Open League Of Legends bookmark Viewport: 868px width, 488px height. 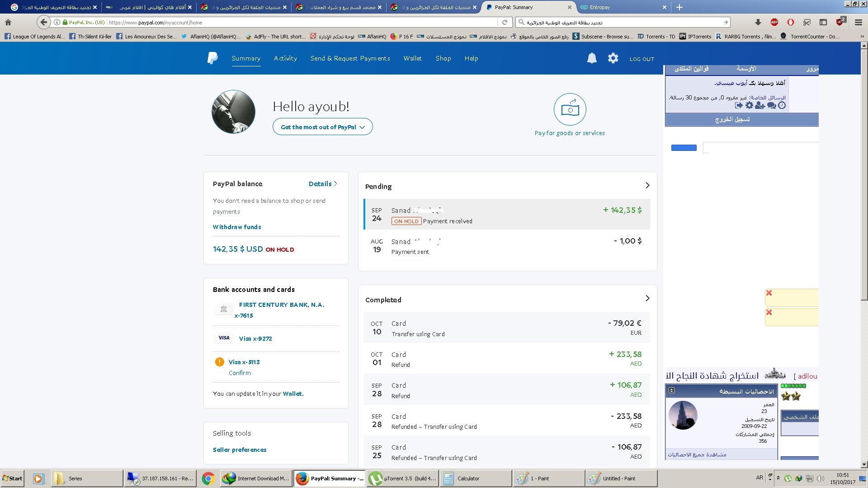[x=34, y=37]
